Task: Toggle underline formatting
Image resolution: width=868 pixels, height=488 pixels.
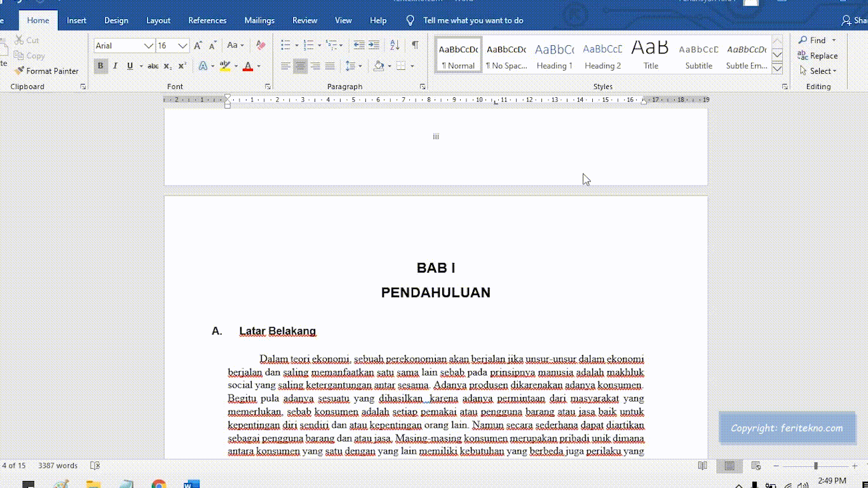Action: (130, 66)
